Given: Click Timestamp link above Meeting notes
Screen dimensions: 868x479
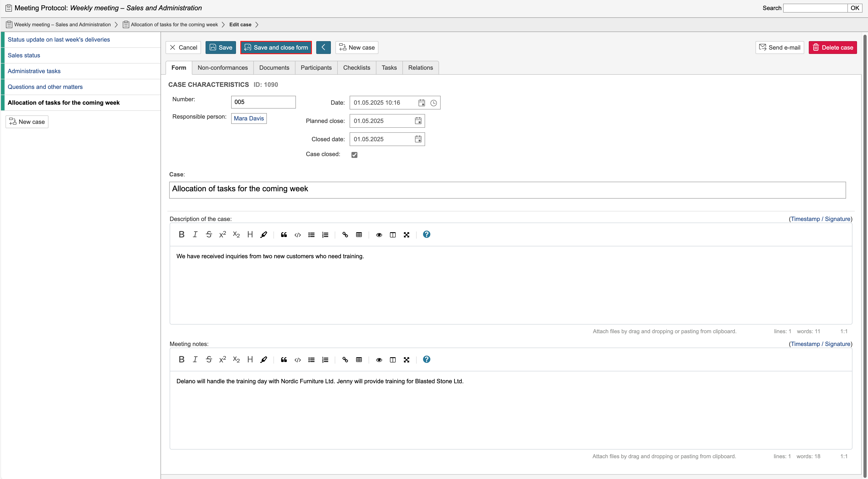Looking at the screenshot, I should coord(805,344).
